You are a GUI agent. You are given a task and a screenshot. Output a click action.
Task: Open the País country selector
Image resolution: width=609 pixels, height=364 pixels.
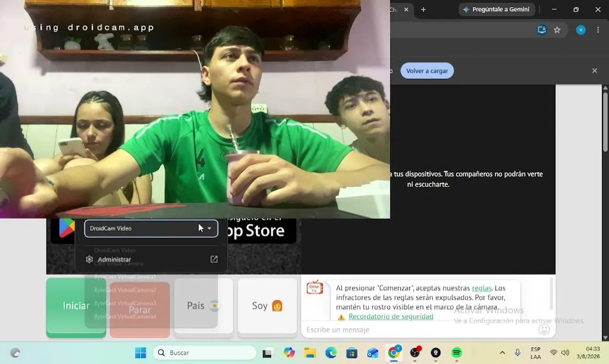point(203,306)
